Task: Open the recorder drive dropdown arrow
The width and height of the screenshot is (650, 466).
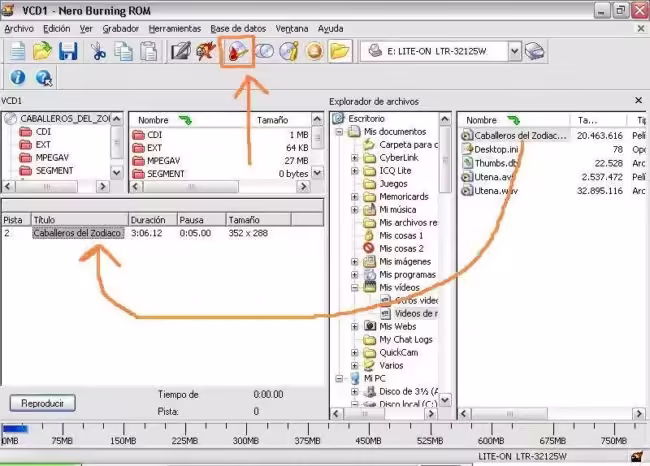Action: (514, 51)
